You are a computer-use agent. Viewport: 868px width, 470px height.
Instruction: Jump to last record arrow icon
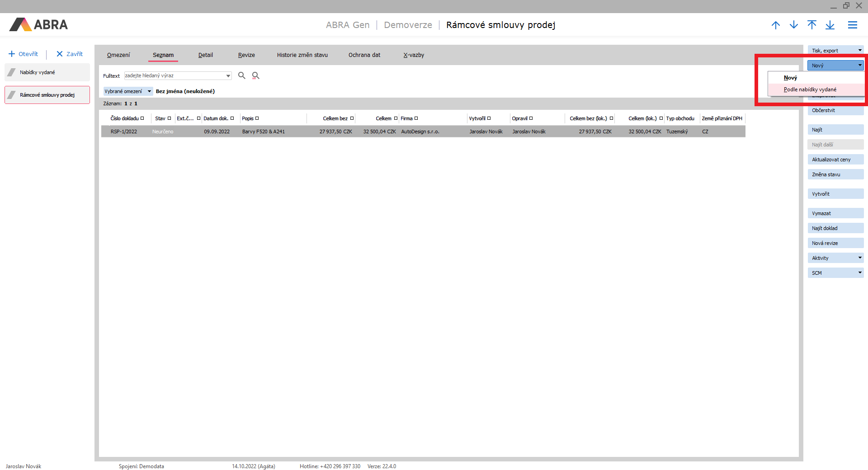click(x=830, y=25)
